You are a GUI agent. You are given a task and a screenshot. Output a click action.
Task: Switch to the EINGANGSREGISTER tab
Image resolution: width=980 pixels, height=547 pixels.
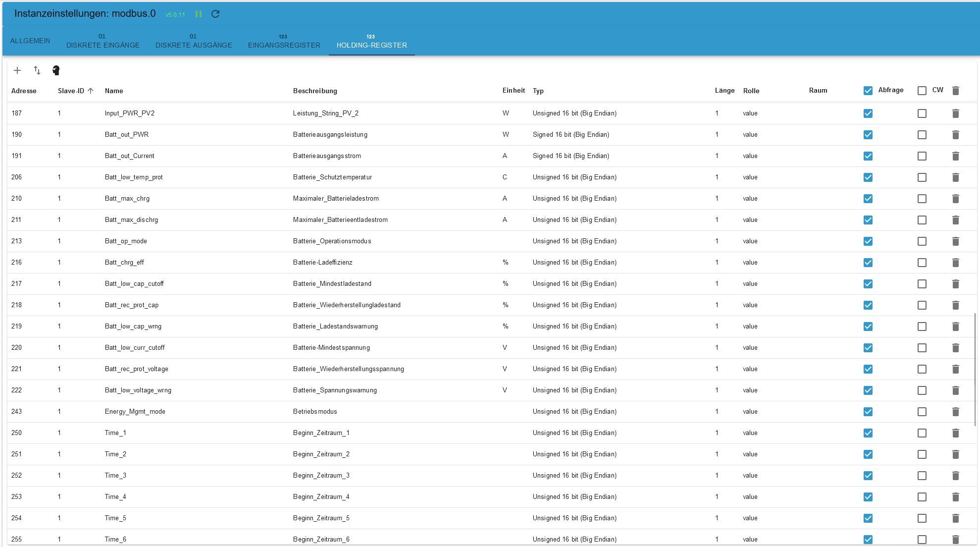coord(283,41)
